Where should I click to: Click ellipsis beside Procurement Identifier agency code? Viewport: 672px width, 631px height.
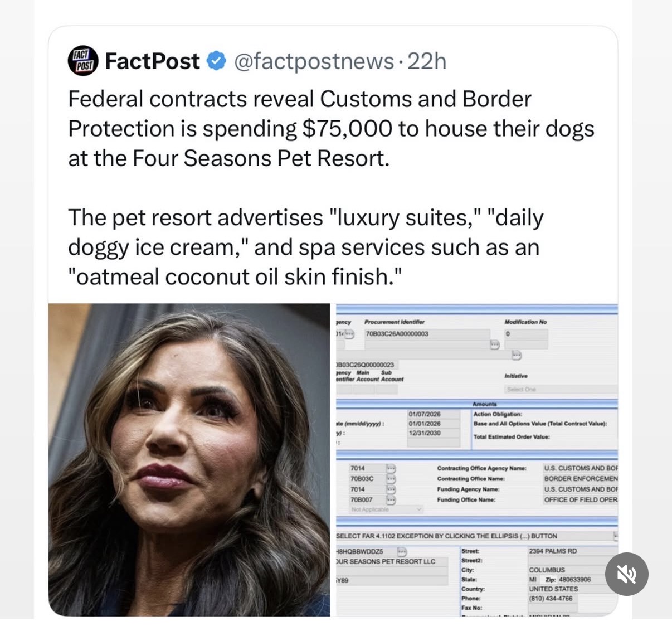(x=349, y=334)
